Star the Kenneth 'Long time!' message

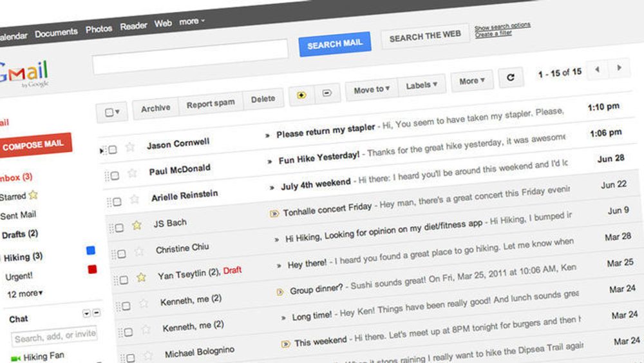[146, 329]
